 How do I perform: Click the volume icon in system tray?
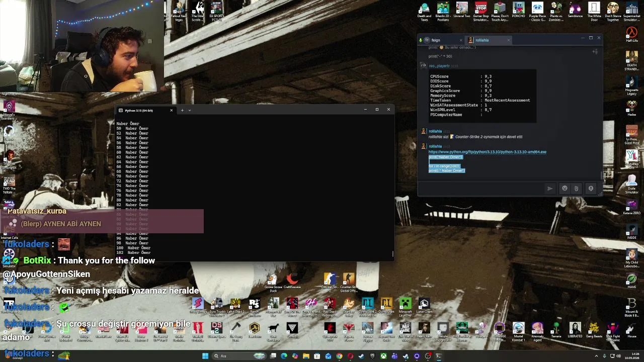click(618, 356)
